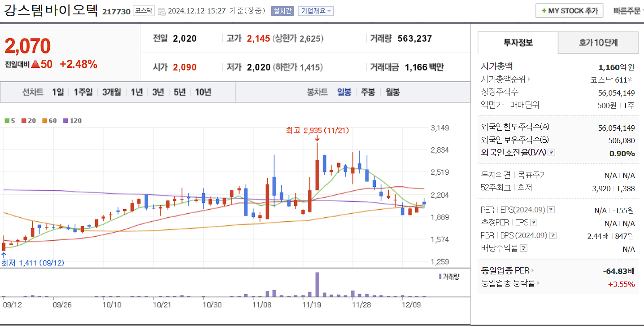The height and width of the screenshot is (326, 644).
Task: Expand the 동일업종 PER detail arrow
Action: [532, 270]
